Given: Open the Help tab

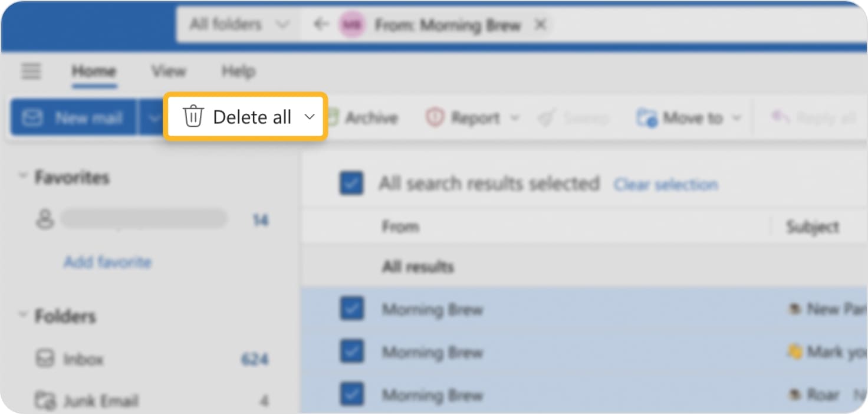Looking at the screenshot, I should click(238, 71).
